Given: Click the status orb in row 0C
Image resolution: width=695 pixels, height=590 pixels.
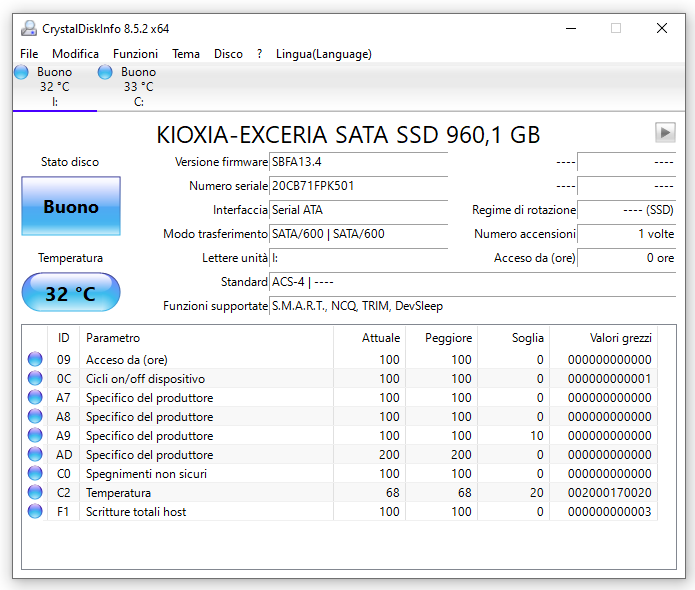Looking at the screenshot, I should tap(35, 378).
